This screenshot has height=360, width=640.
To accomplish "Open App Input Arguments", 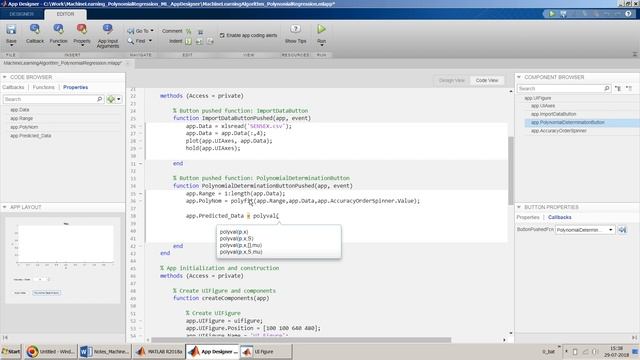I will click(108, 36).
